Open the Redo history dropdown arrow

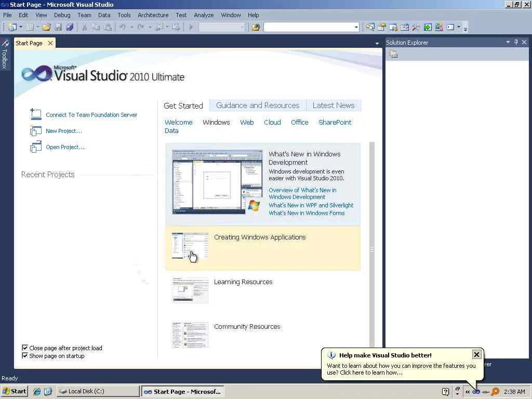[150, 27]
